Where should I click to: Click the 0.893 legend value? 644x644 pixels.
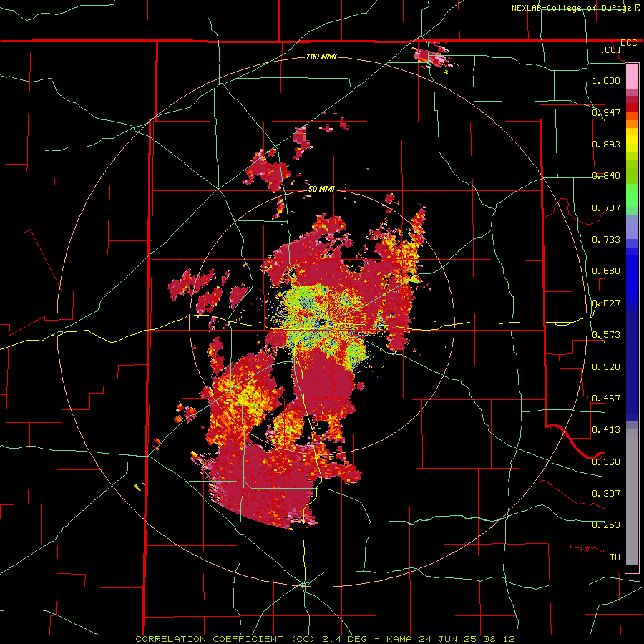[x=606, y=144]
